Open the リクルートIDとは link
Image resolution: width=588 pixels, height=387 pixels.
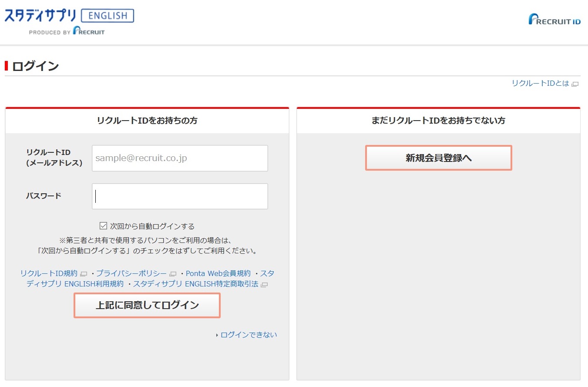pos(541,83)
